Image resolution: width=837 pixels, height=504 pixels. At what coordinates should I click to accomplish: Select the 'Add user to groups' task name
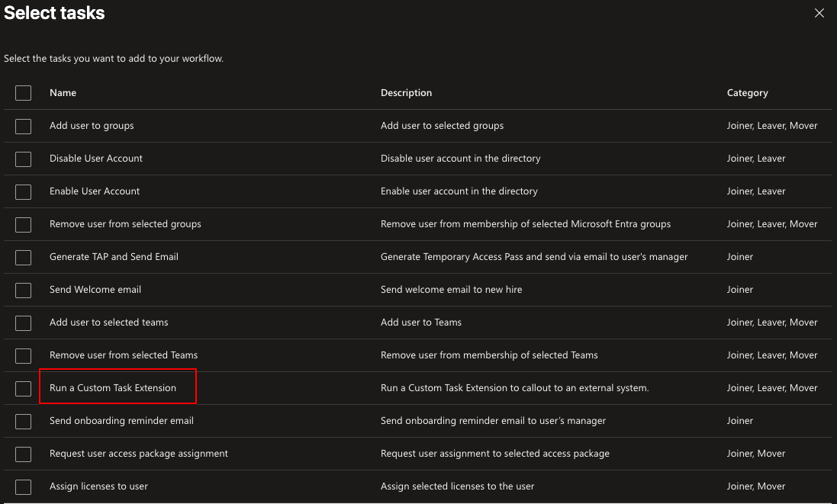tap(92, 125)
